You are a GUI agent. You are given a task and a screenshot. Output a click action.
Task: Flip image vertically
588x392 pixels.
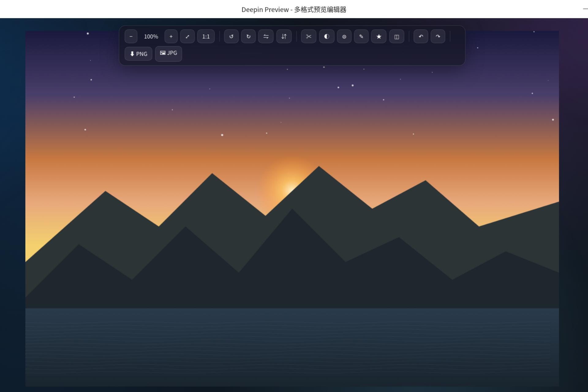click(x=284, y=36)
